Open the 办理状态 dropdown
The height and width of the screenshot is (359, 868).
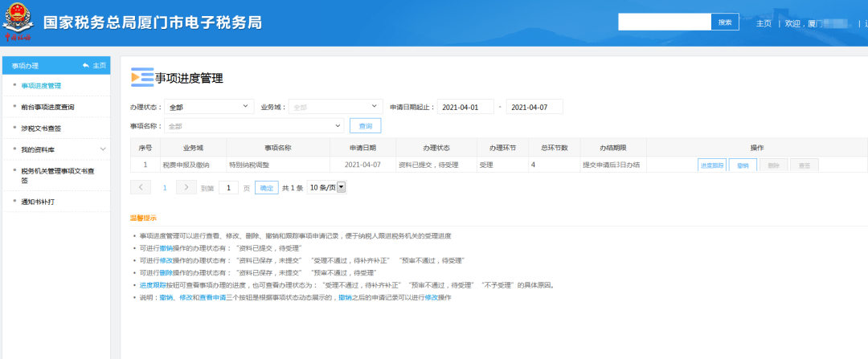(209, 107)
